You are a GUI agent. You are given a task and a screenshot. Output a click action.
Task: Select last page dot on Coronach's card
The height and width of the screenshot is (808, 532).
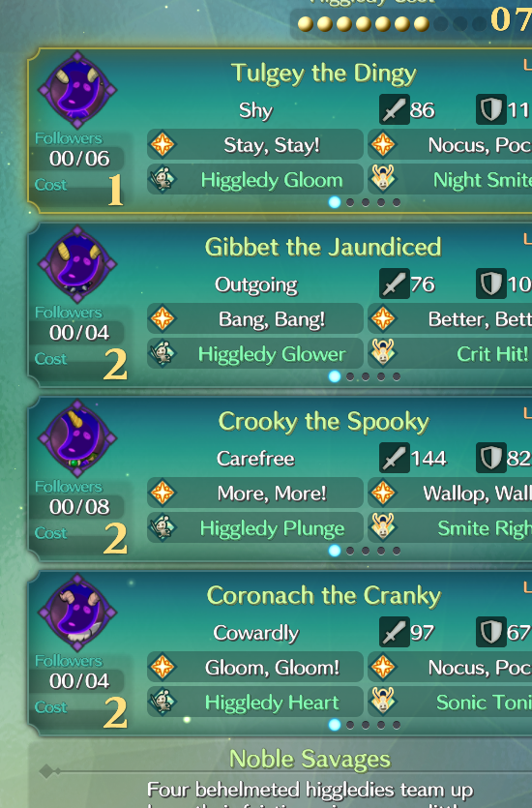(397, 725)
